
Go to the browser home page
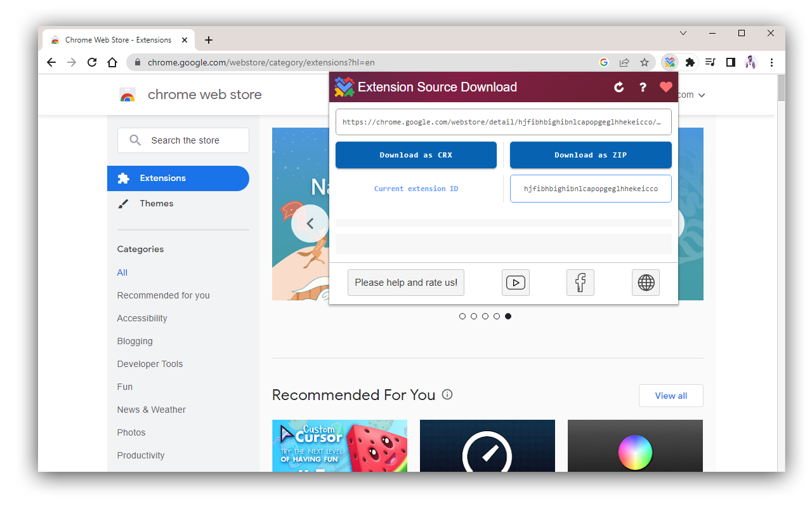112,62
